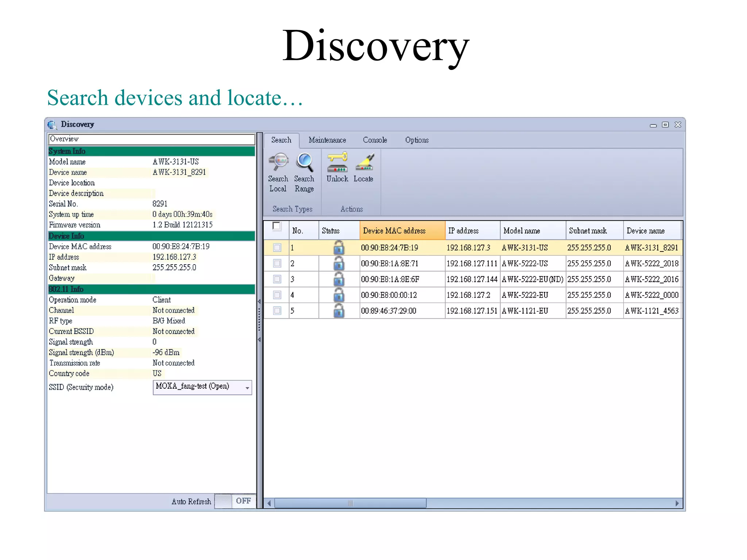Click model name AWK-5222-EU(ND)
The height and width of the screenshot is (560, 747).
coord(533,279)
